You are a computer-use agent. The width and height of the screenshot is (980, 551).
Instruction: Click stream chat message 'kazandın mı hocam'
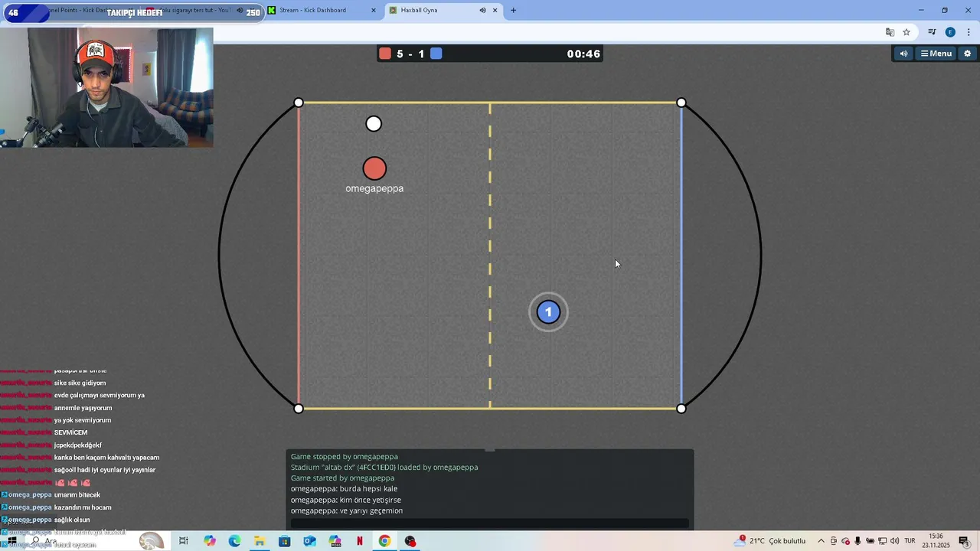point(83,507)
